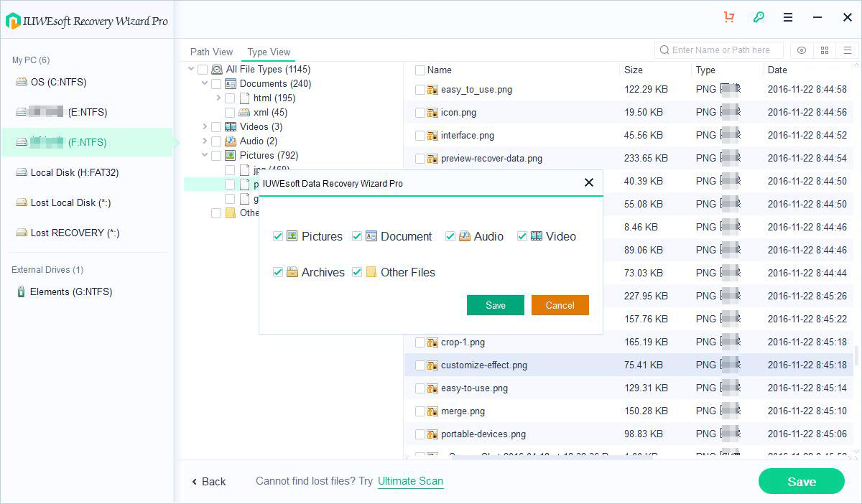
Task: Check the All File Types checkbox
Action: coord(203,70)
